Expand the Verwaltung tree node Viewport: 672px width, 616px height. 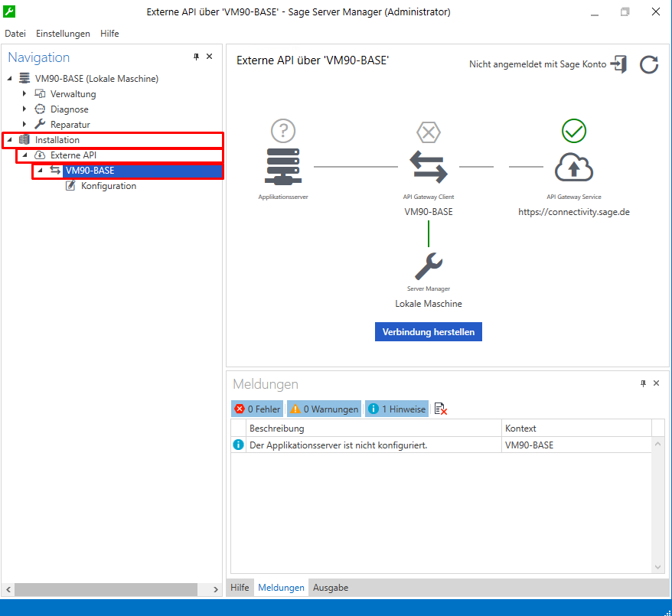click(24, 94)
